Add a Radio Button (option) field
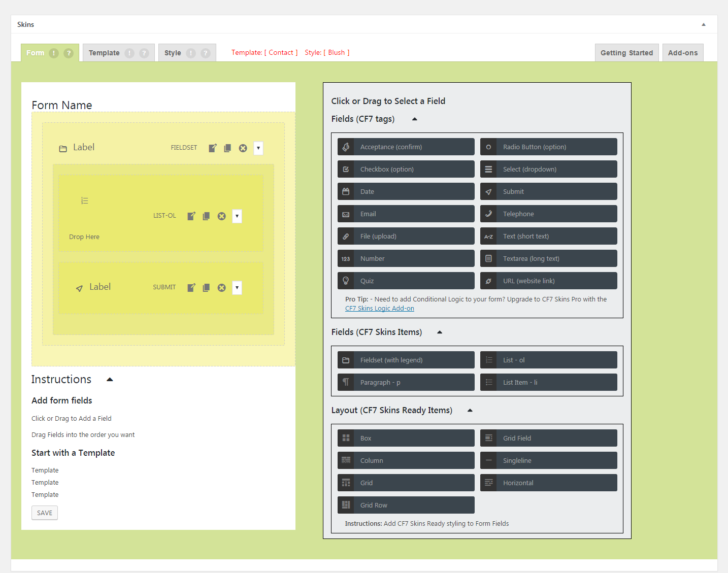The image size is (728, 573). 549,147
